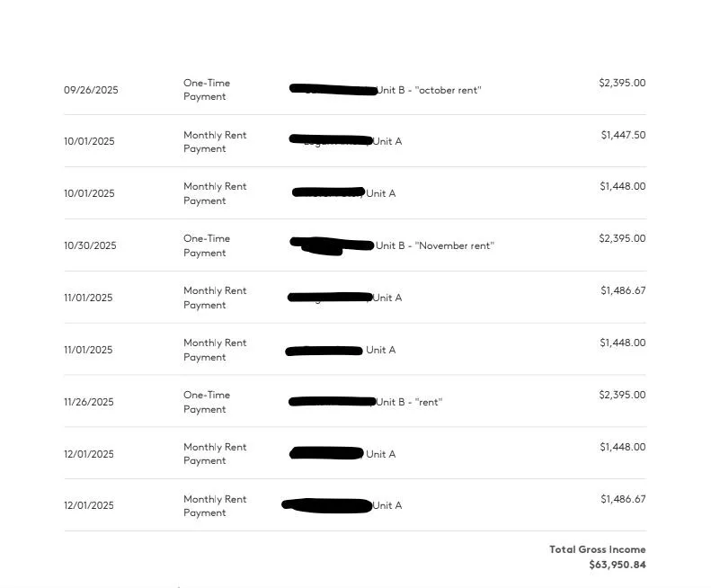Open Monthly Rent Payment label for $1,447.50
Viewport: 711px width, 588px height.
point(215,142)
